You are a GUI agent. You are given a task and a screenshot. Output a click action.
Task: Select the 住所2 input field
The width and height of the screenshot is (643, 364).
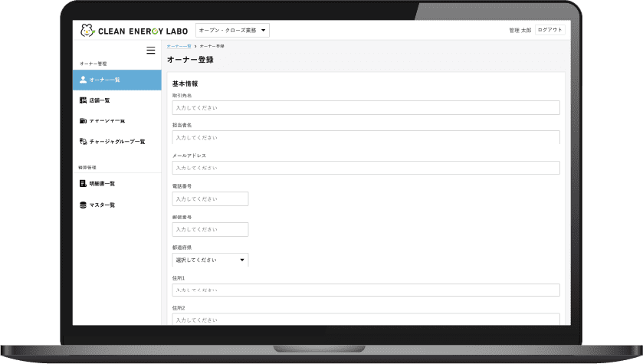[x=366, y=319]
